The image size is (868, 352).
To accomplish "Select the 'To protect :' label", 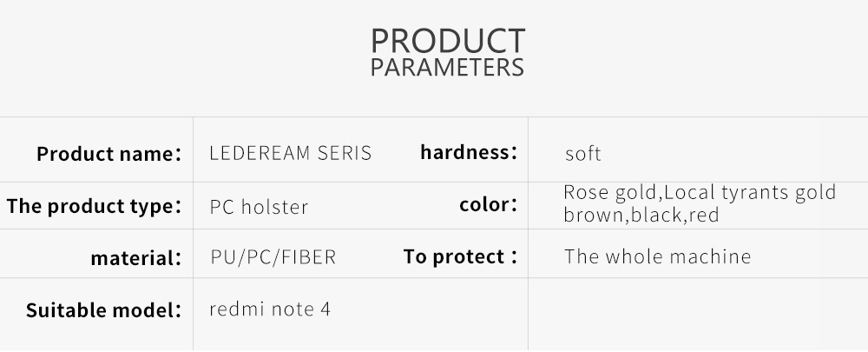I will tap(460, 256).
